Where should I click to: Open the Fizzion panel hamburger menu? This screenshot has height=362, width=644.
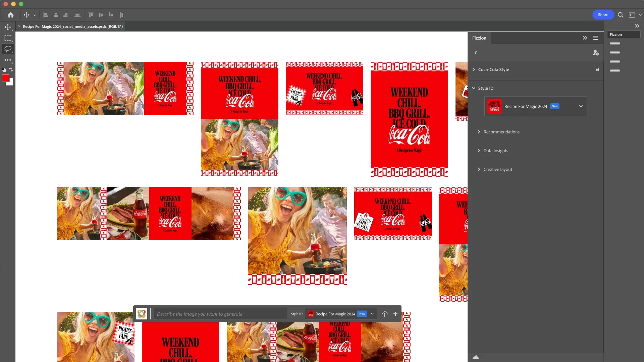595,38
